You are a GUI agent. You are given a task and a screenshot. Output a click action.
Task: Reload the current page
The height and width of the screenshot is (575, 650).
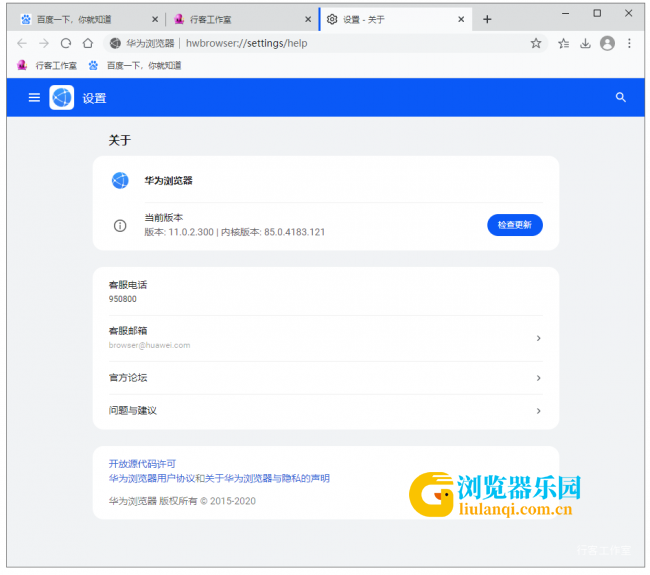point(66,44)
